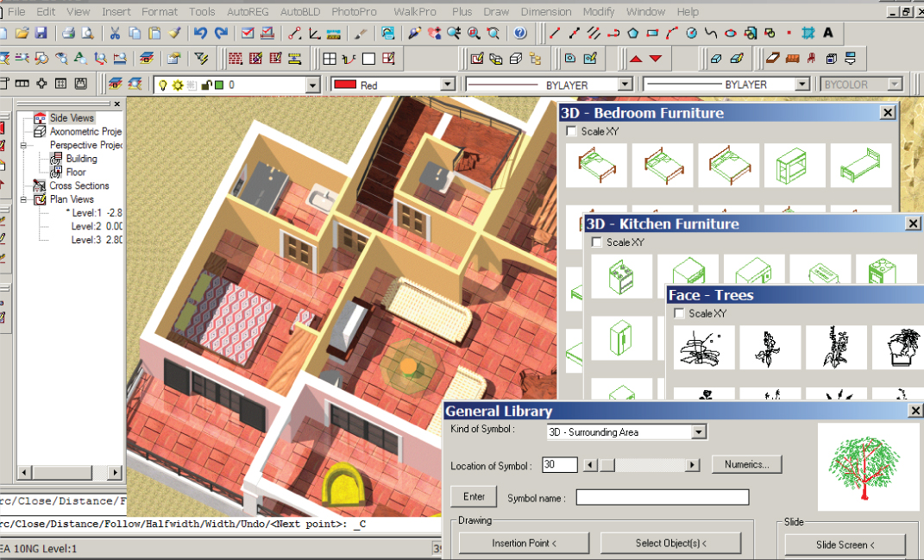Screen dimensions: 924x560
Task: Click the Symbol name text field
Action: (662, 497)
